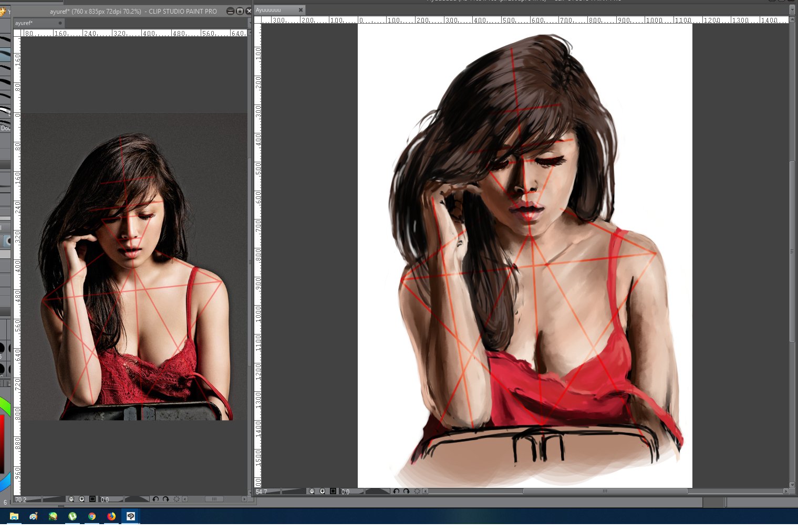Maximize the ayuref floating window
798x532 pixels.
tap(240, 11)
